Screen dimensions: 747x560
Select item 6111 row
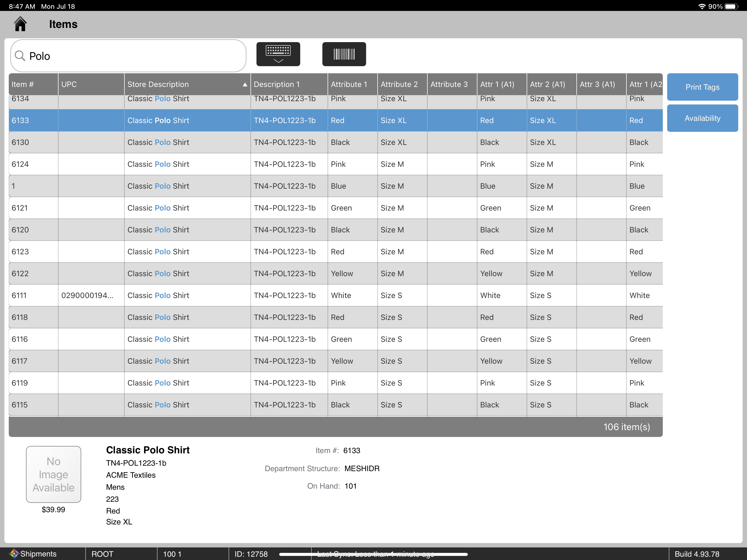(x=336, y=295)
